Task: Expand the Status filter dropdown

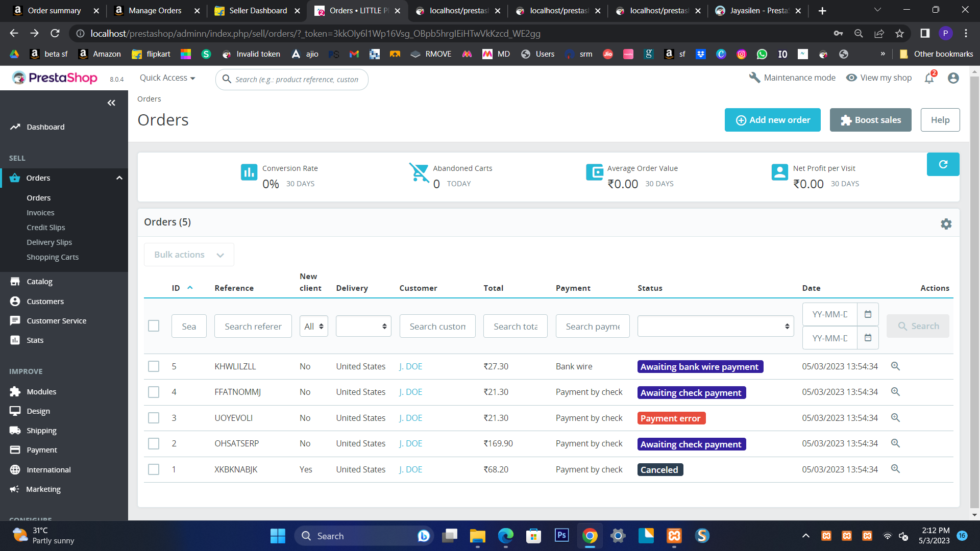Action: (x=716, y=326)
